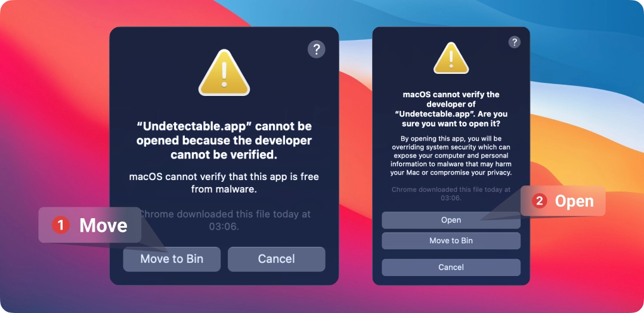Click the yellow warning triangle in the right dialog

tap(451, 58)
